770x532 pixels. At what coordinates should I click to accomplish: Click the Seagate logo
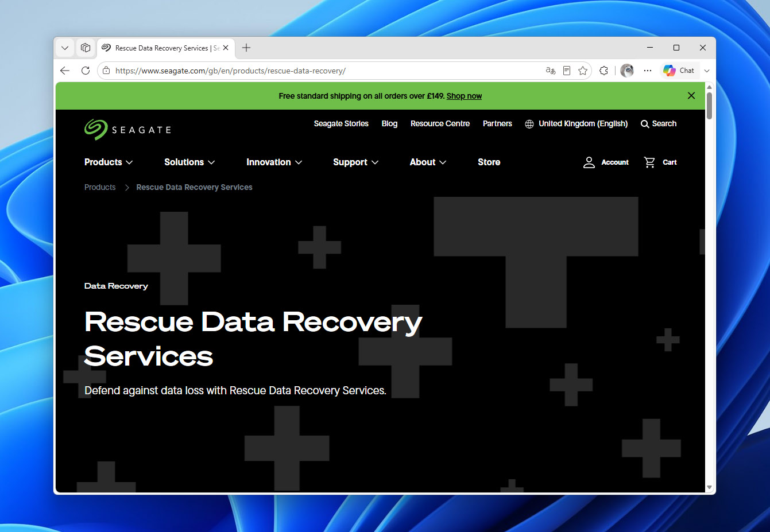(127, 130)
